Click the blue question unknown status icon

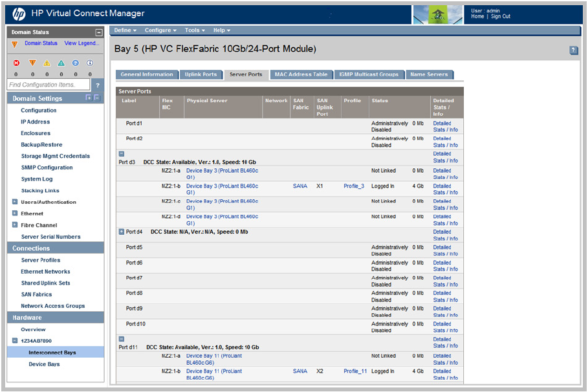coord(76,63)
